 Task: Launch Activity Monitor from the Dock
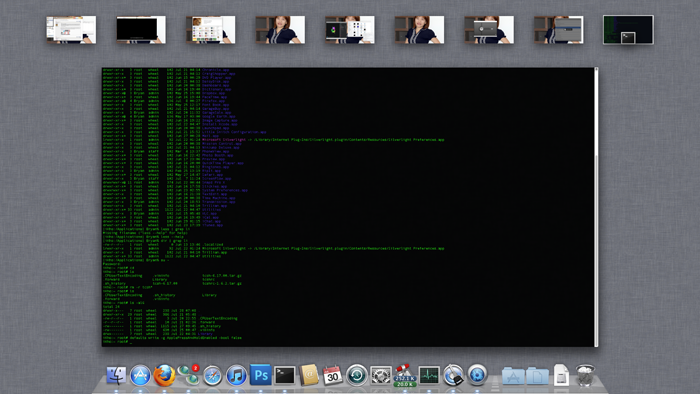point(429,375)
